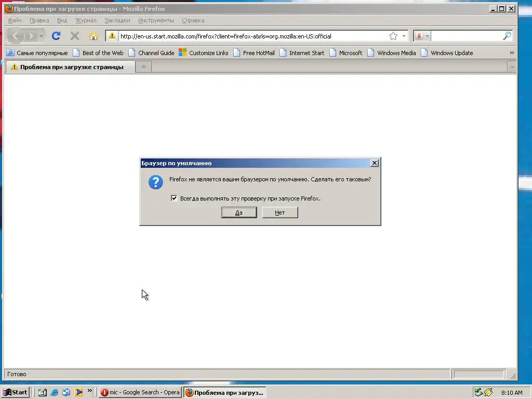
Task: Click the Готово status bar text
Action: 17,374
